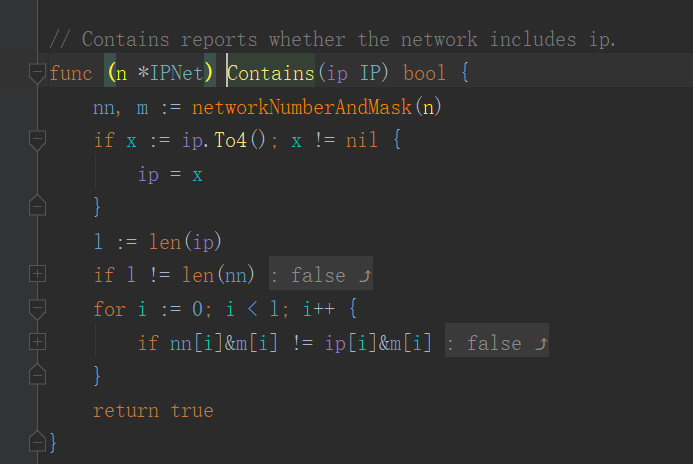
Task: Collapse the 'if x := ip.To4()' block fold
Action: point(37,141)
